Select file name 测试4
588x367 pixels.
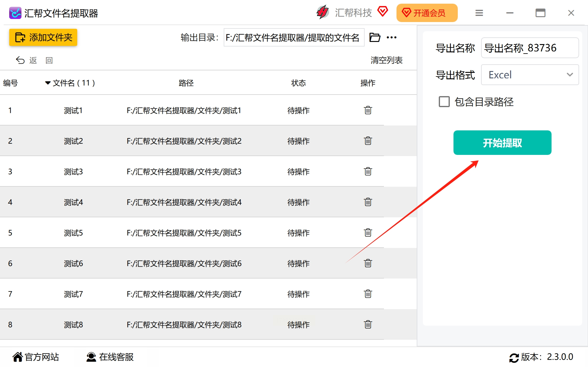(x=73, y=202)
